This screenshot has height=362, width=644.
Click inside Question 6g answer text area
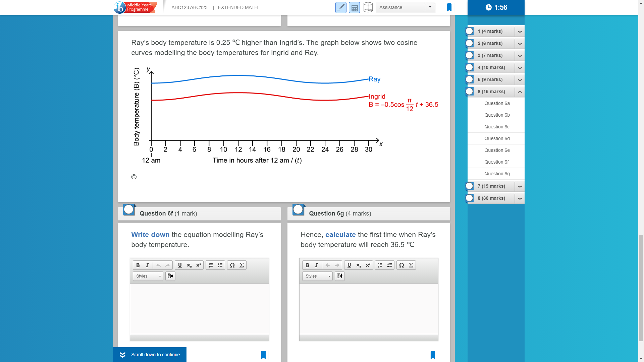point(369,309)
